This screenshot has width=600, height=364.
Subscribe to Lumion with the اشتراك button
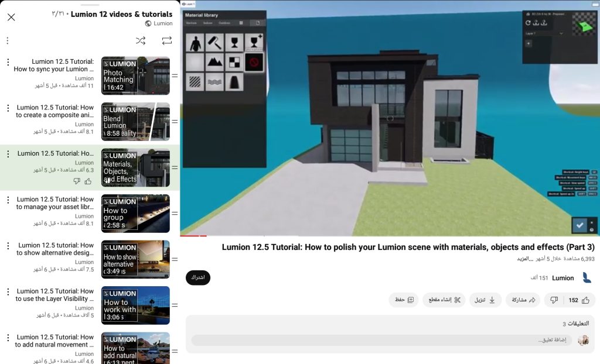coord(198,277)
